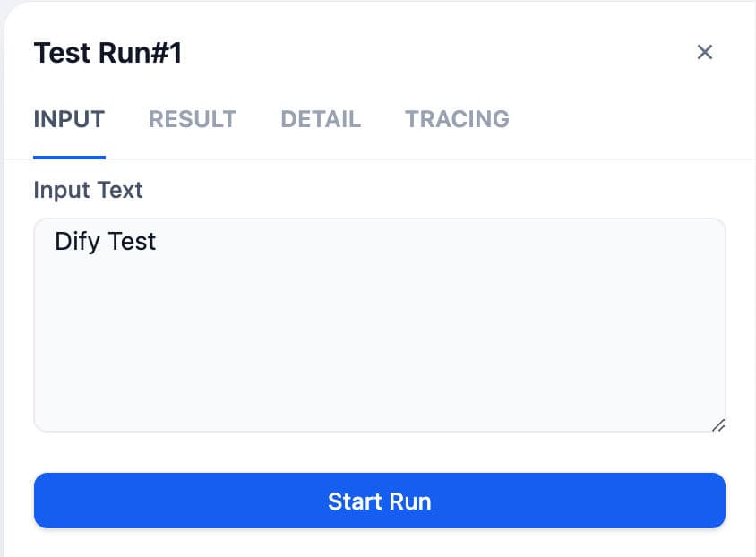Focus the text box containing 'Dify Test'

379,304
